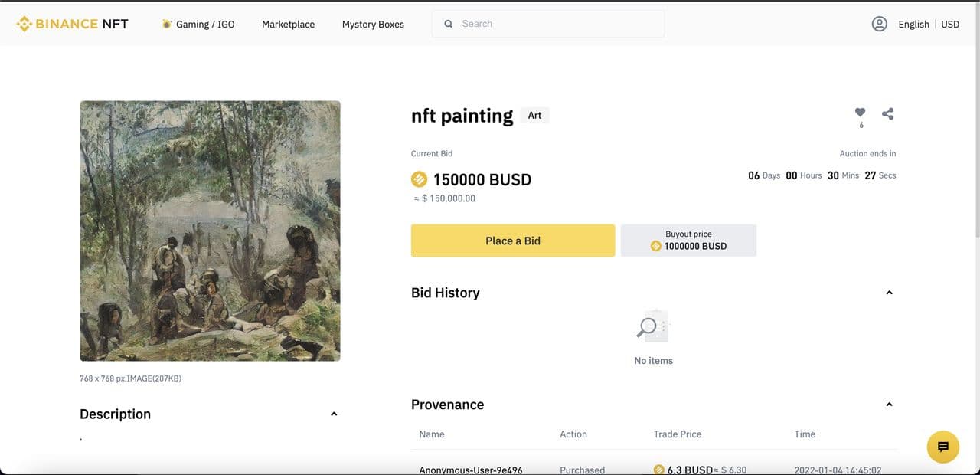Click the Binance NFT logo

click(73, 24)
